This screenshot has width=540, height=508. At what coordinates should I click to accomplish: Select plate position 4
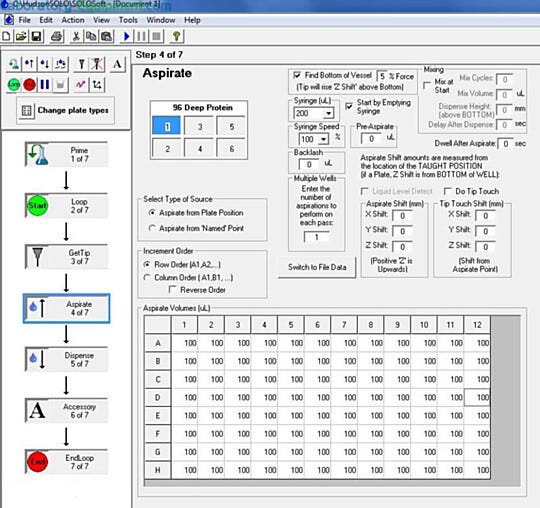point(199,148)
